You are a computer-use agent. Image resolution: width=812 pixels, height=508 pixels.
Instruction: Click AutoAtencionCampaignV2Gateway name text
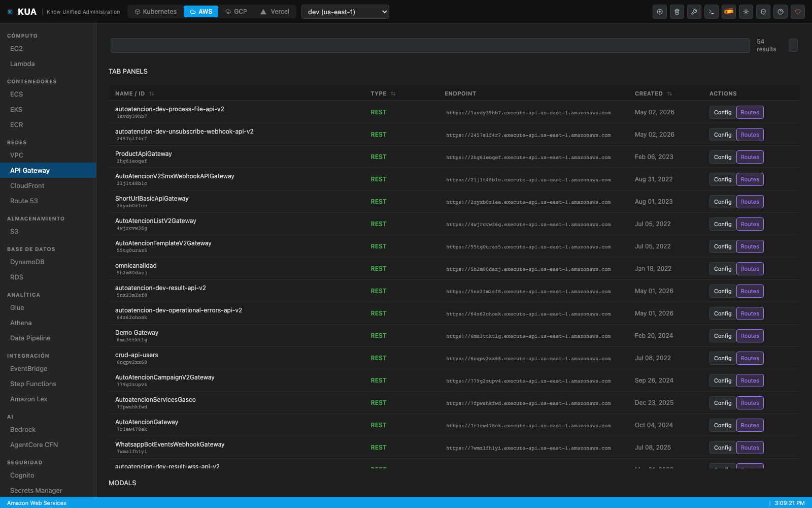pyautogui.click(x=165, y=377)
